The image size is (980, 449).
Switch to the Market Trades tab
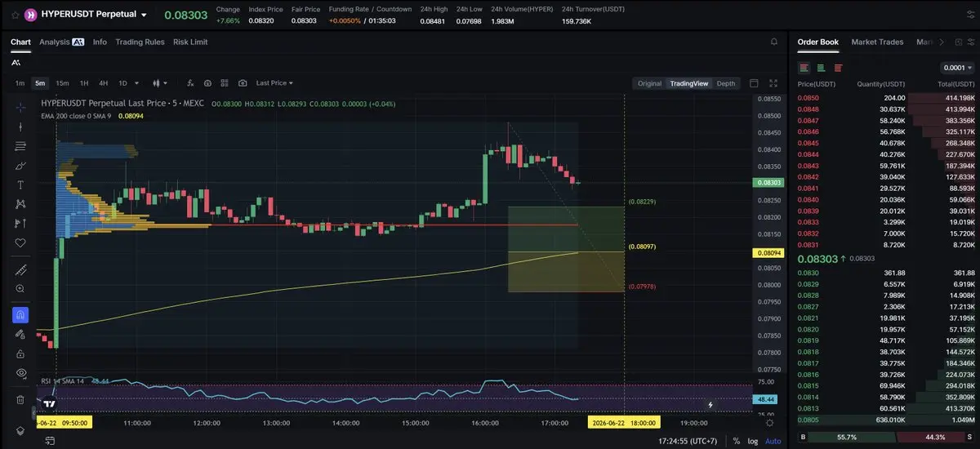(879, 42)
